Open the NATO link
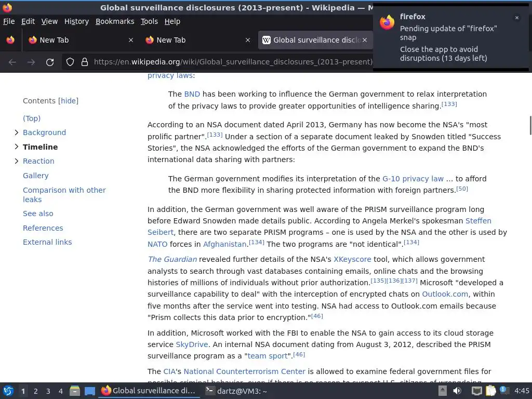 pyautogui.click(x=157, y=244)
